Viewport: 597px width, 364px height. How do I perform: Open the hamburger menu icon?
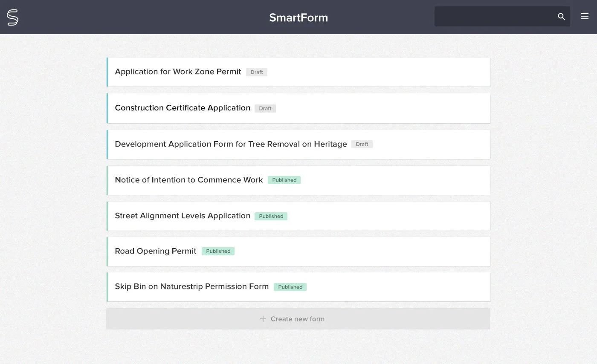(585, 17)
